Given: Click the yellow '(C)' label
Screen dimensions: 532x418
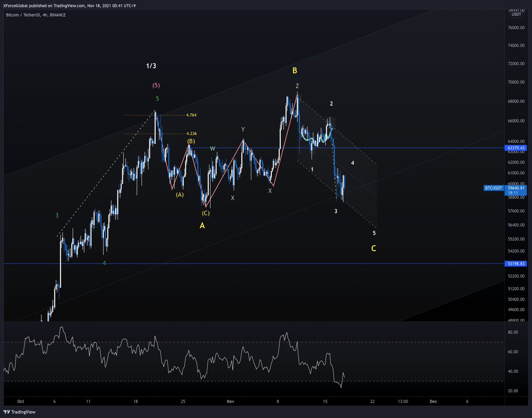Looking at the screenshot, I should click(x=206, y=213).
